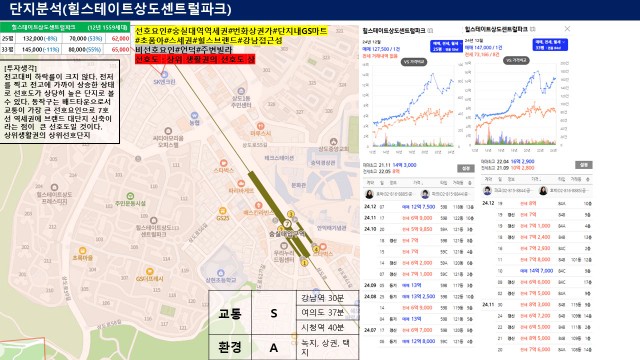Click the left VS 가격비교 button
This screenshot has height=360, width=640.
[414, 62]
